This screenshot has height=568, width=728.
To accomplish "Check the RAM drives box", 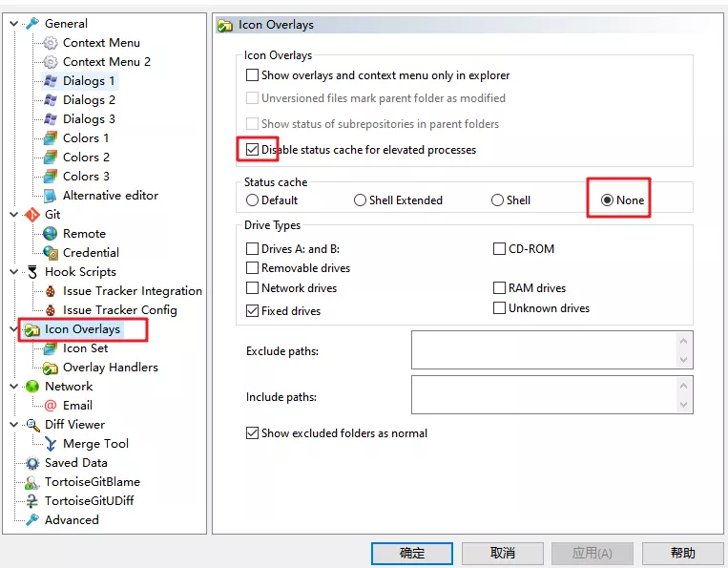I will coord(499,288).
